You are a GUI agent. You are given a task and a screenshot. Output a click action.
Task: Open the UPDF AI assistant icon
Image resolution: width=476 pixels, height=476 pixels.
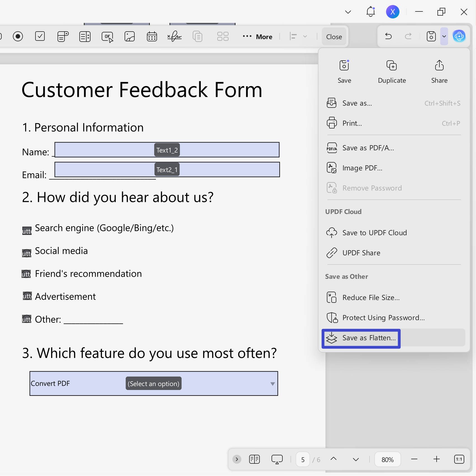pyautogui.click(x=459, y=36)
